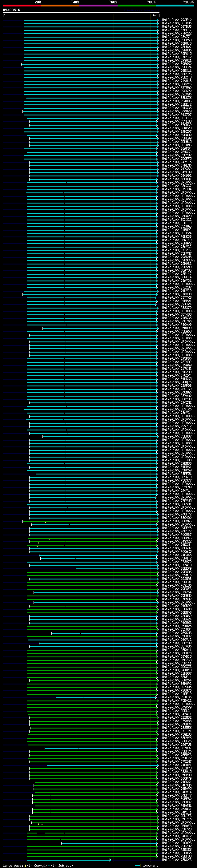Screen dimensions: 197x868
Task: Open hit UniRef100_A7P222
Action: (x=176, y=33)
